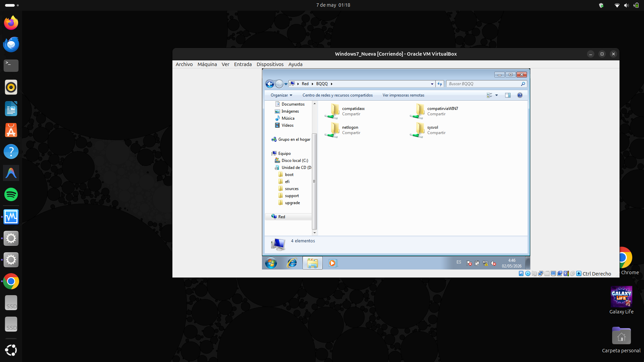Click Windows Explorer taskbar button

[313, 263]
